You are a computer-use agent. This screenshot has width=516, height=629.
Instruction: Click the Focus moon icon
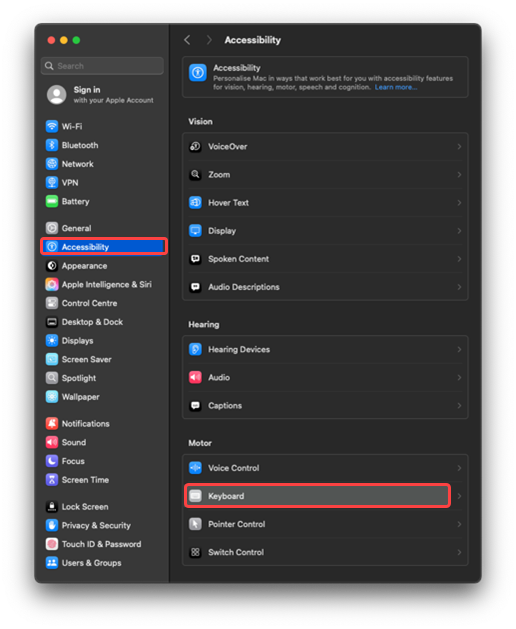[x=52, y=461]
